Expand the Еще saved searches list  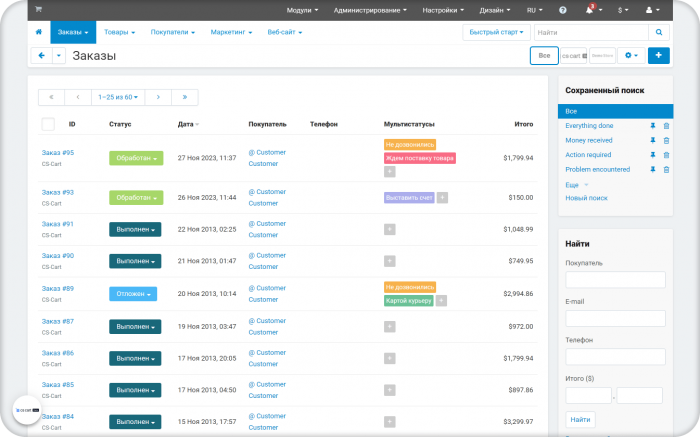pos(577,185)
